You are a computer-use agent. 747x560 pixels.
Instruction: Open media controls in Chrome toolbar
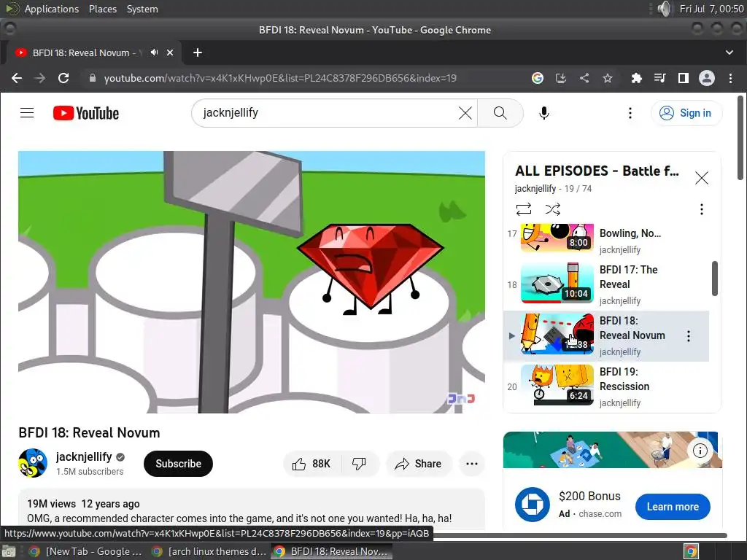click(659, 78)
